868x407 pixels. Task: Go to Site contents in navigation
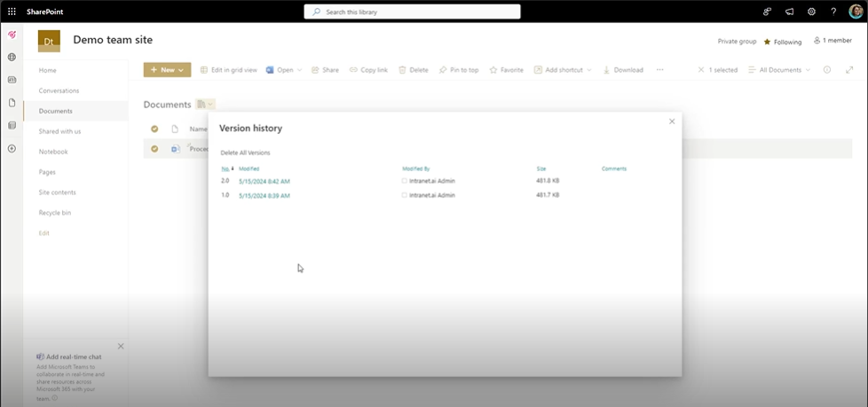[57, 192]
